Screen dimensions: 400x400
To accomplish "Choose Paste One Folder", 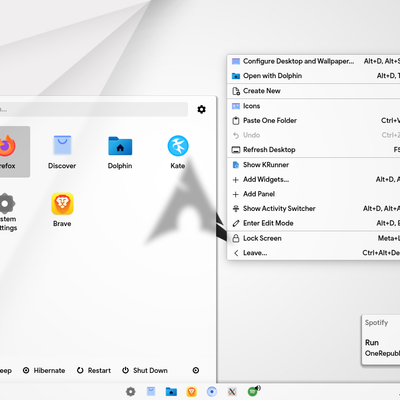I will click(x=313, y=121).
